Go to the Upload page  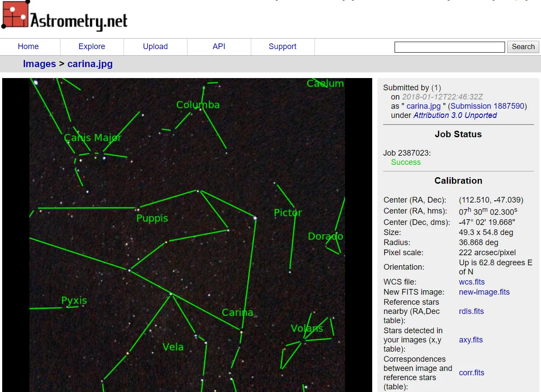(155, 46)
